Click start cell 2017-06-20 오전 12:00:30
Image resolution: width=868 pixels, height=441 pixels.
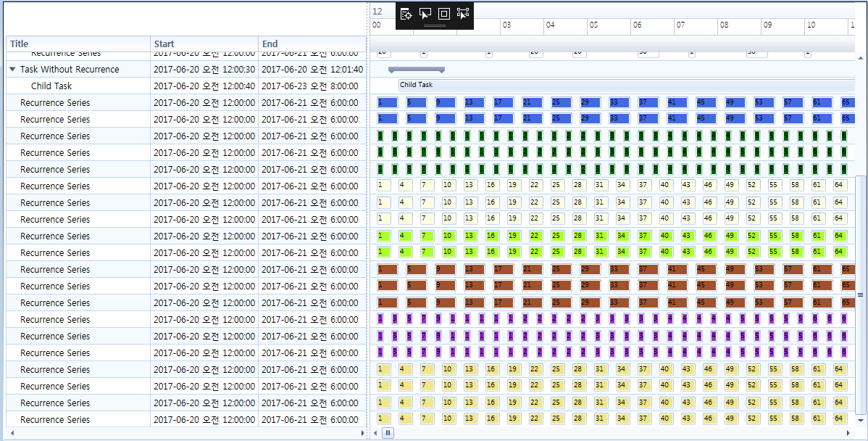click(204, 69)
